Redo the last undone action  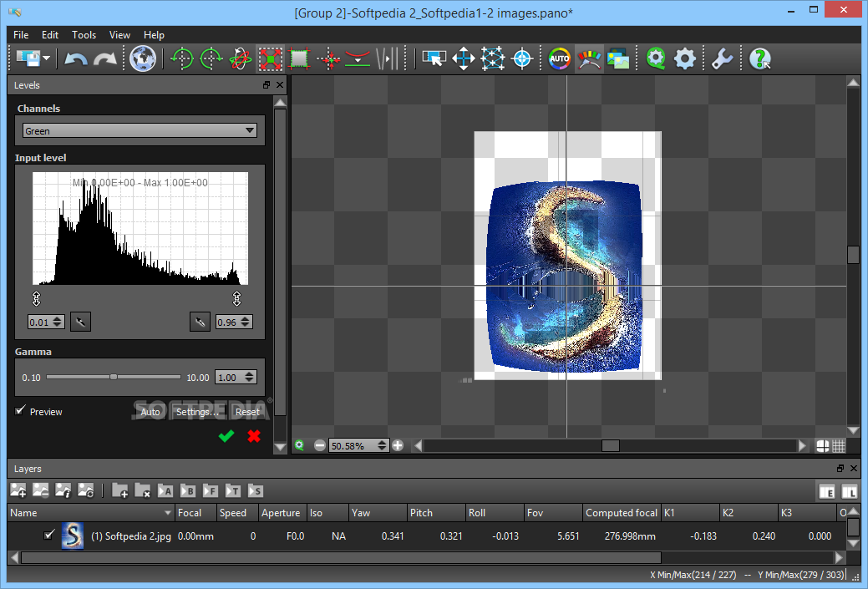pos(104,58)
